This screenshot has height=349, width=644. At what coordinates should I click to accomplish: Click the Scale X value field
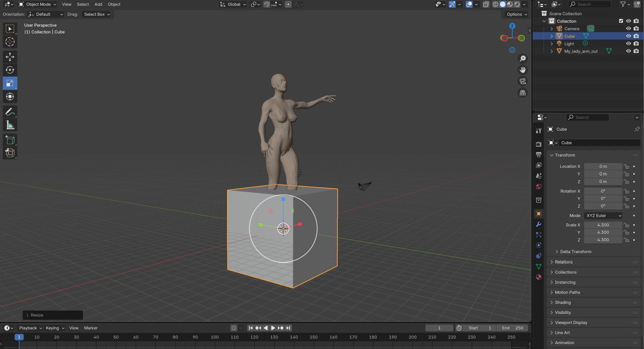(x=603, y=225)
